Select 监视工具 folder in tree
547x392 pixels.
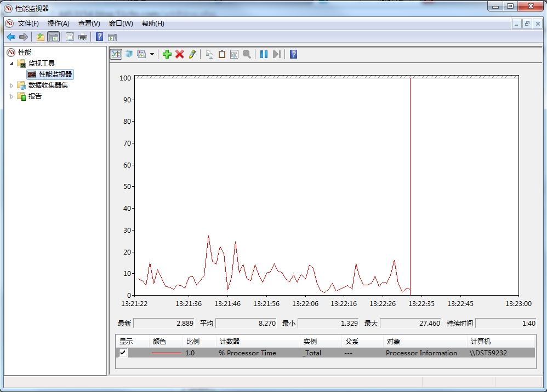click(42, 63)
